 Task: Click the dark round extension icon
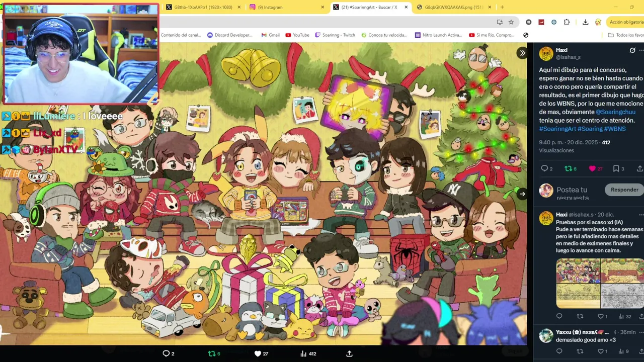pyautogui.click(x=528, y=22)
